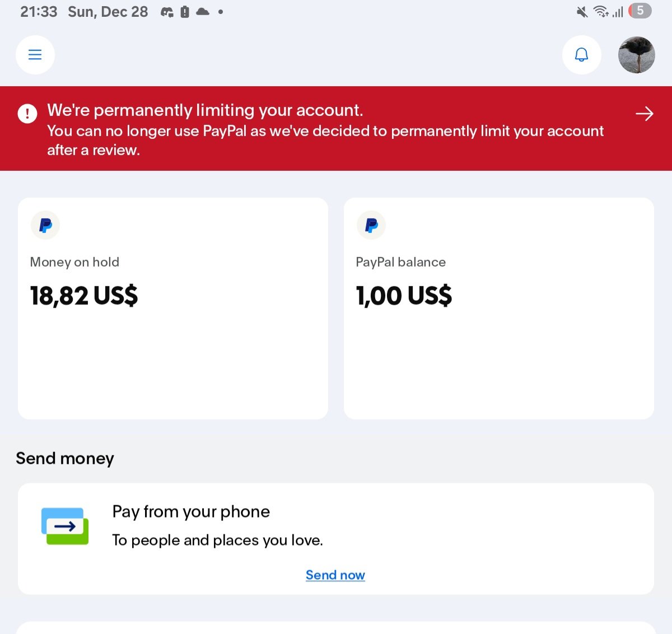Click the Pay from your phone transfer icon
The image size is (672, 634).
(65, 526)
